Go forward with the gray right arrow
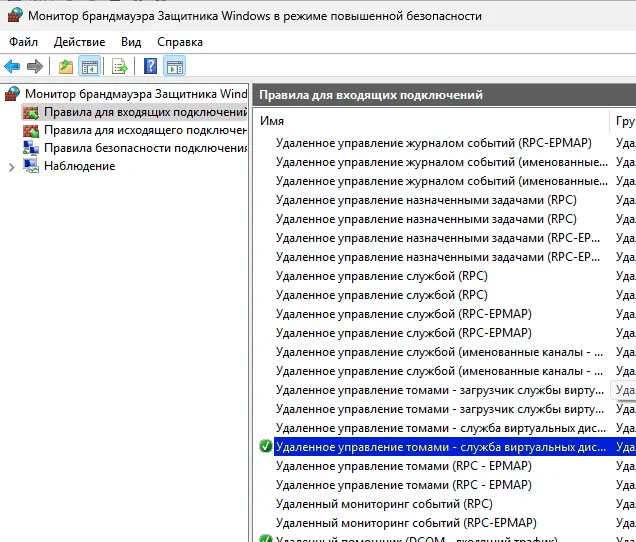 tap(35, 66)
